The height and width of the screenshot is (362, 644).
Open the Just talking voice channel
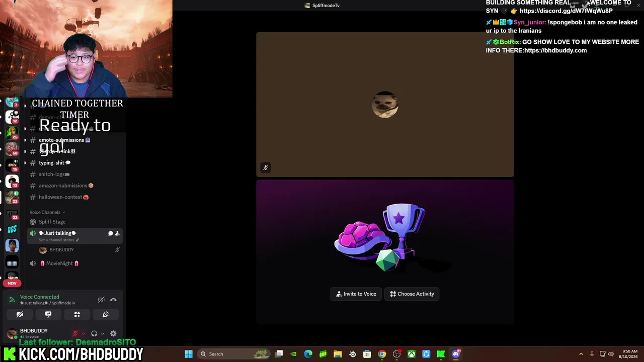[58, 233]
